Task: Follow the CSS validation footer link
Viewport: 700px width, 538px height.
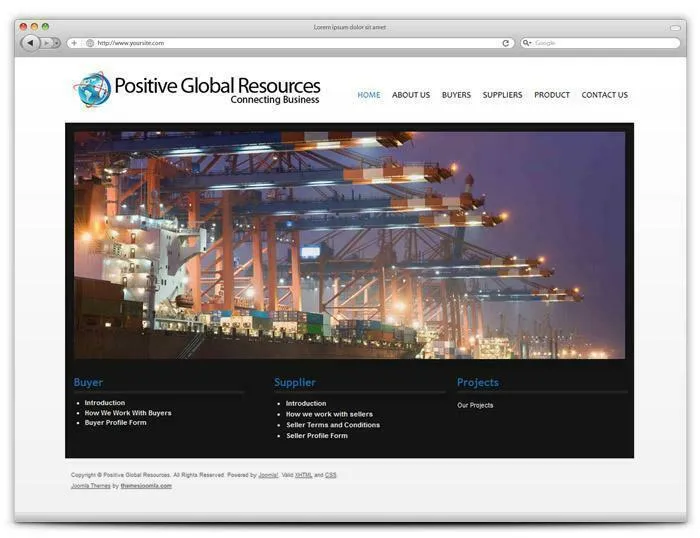Action: pyautogui.click(x=330, y=475)
